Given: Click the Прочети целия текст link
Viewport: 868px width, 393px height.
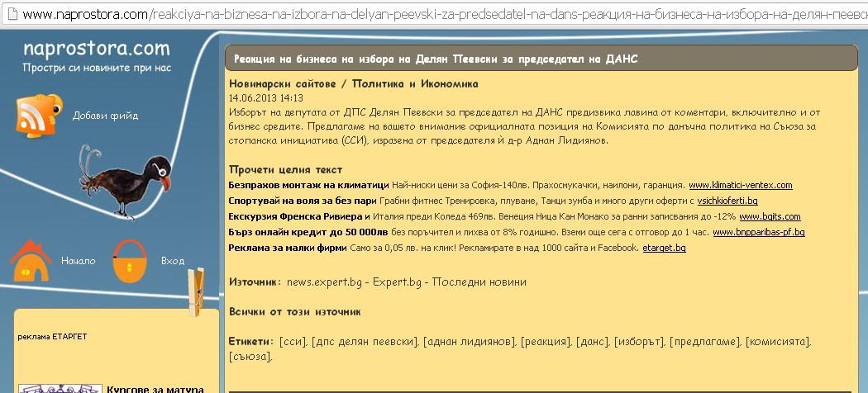Looking at the screenshot, I should (x=286, y=170).
